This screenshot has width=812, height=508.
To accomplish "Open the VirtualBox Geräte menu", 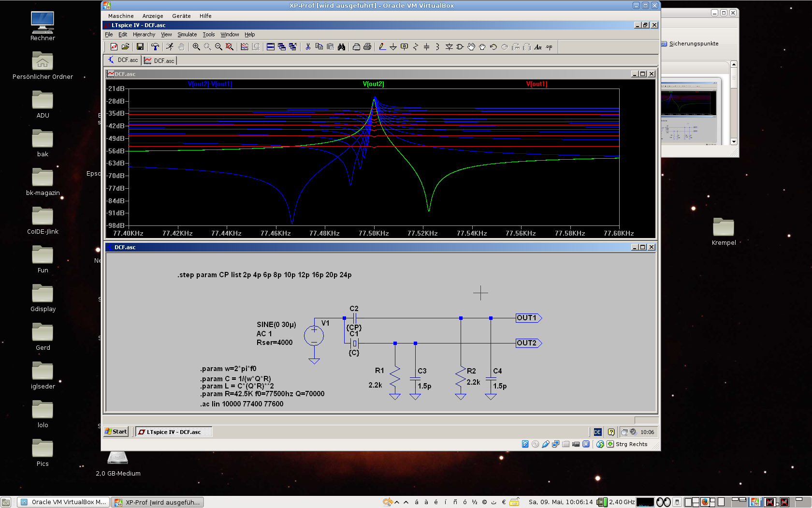I will (181, 16).
